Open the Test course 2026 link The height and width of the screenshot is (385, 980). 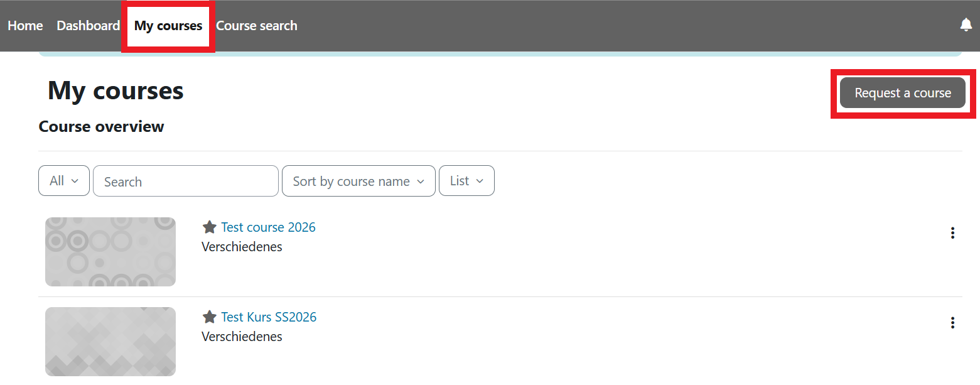(268, 227)
